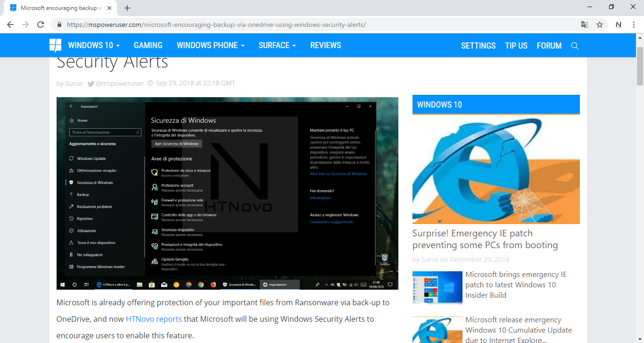Click the author link Surur under title
This screenshot has width=644, height=343.
coord(74,84)
